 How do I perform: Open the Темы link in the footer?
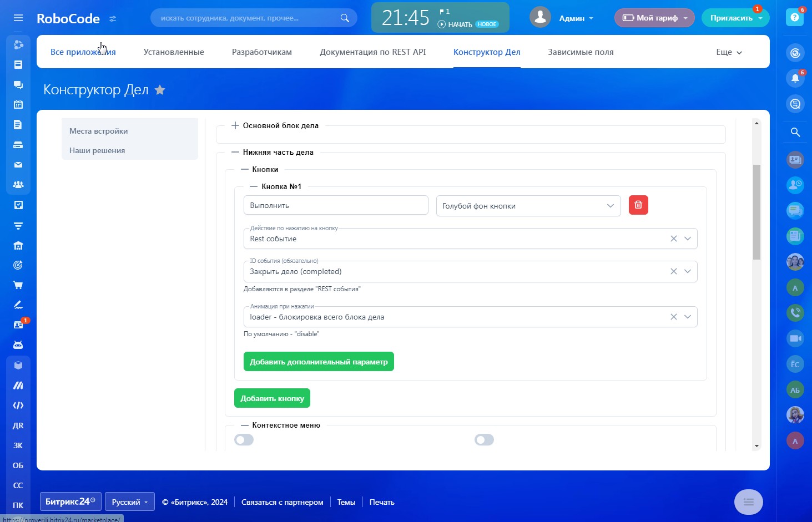click(x=346, y=502)
